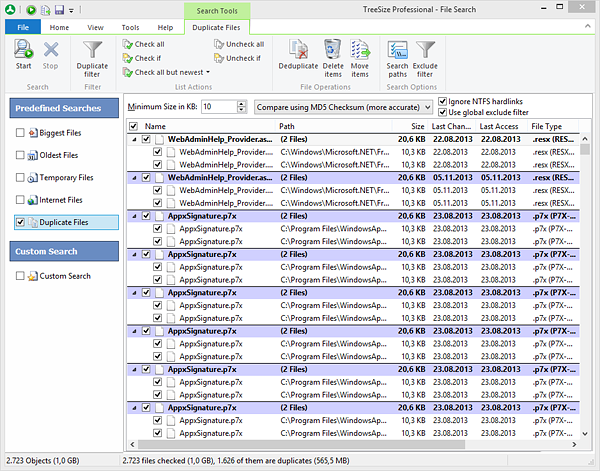Click the Uncheck if icon
This screenshot has height=471, width=600.
tap(219, 58)
